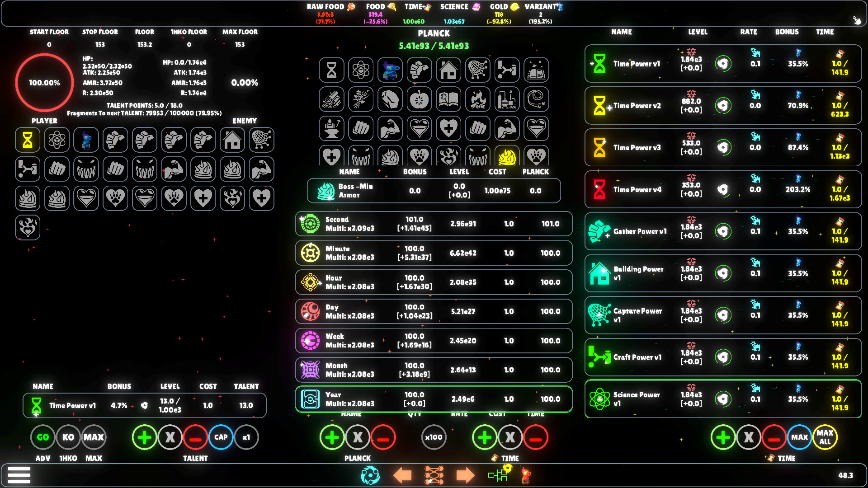
Task: Open the book icon in the Planck grid
Action: (x=536, y=70)
